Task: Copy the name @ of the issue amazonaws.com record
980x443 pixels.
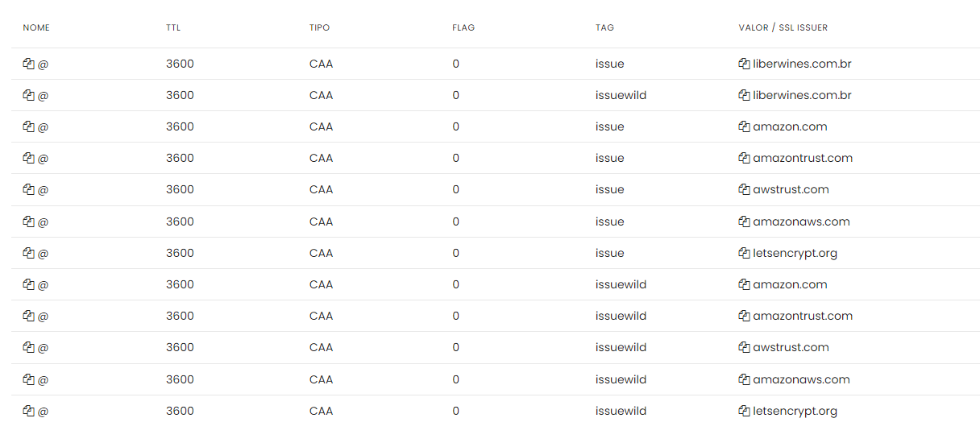Action: pos(28,221)
